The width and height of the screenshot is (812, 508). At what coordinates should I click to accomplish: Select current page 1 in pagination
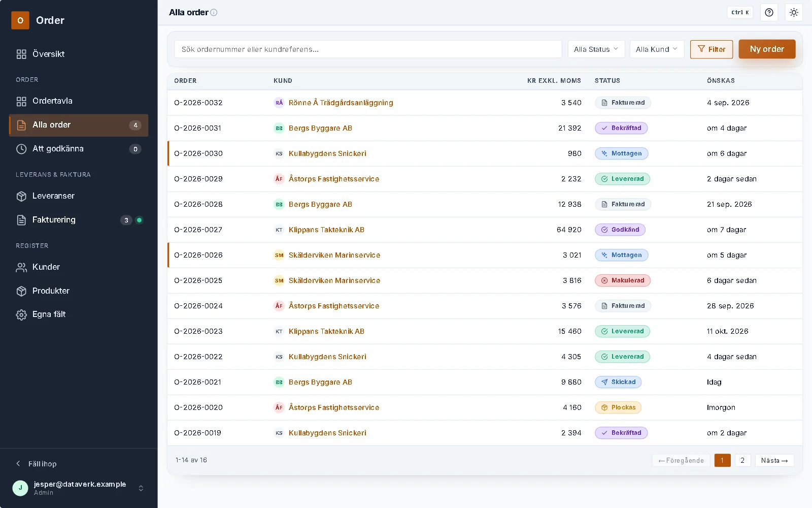[722, 460]
